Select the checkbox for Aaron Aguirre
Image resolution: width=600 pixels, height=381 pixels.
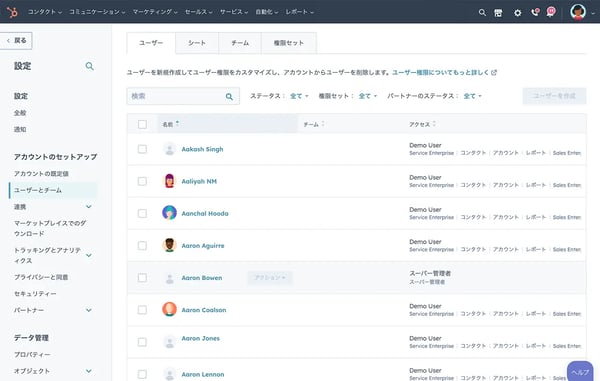tap(142, 245)
